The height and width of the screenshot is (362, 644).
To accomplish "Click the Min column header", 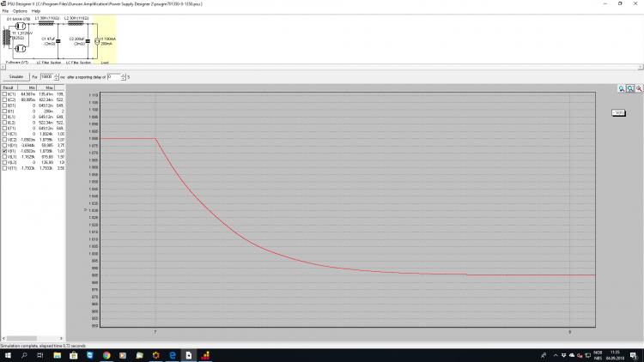I will [x=27, y=87].
